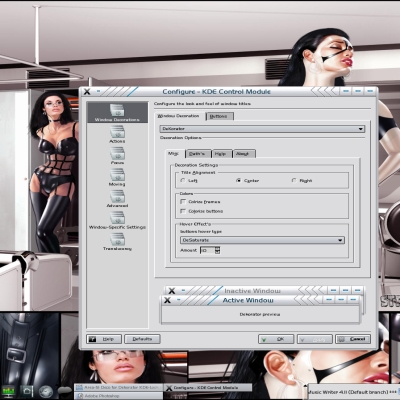
Task: Open the DeKorator decoration dropdown
Action: pyautogui.click(x=262, y=129)
